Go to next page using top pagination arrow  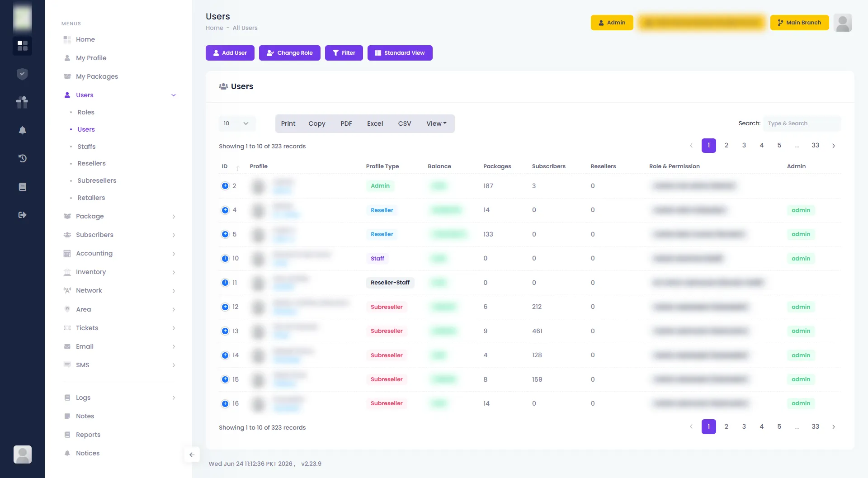pyautogui.click(x=834, y=146)
